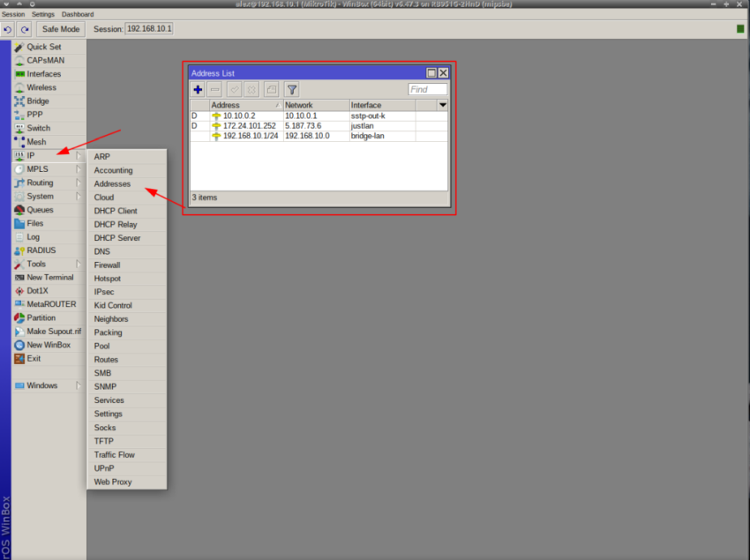Click the undo arrow icon
This screenshot has height=560, width=750.
point(8,28)
